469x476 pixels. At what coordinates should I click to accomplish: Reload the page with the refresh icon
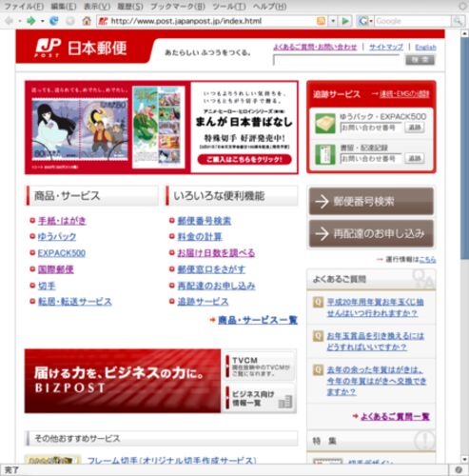[54, 21]
